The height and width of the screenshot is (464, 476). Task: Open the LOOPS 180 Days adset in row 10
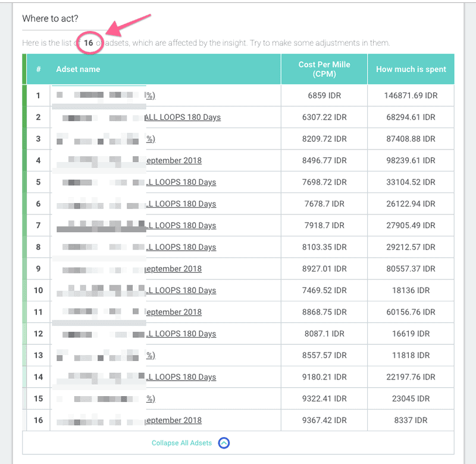pyautogui.click(x=181, y=290)
